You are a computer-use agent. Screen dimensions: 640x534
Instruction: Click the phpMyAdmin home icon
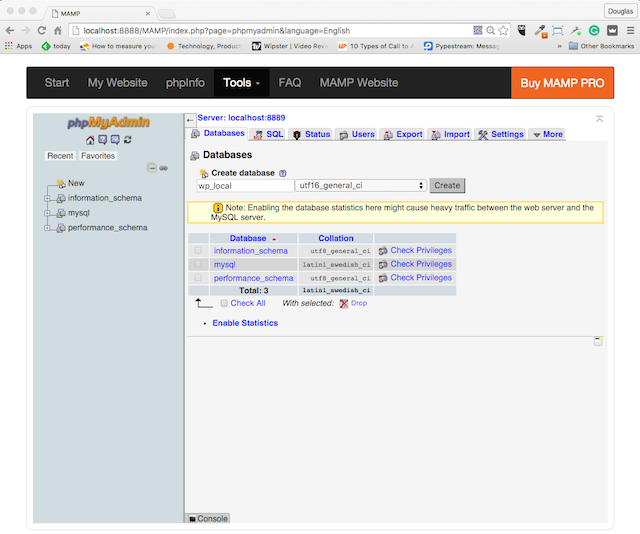[x=90, y=140]
